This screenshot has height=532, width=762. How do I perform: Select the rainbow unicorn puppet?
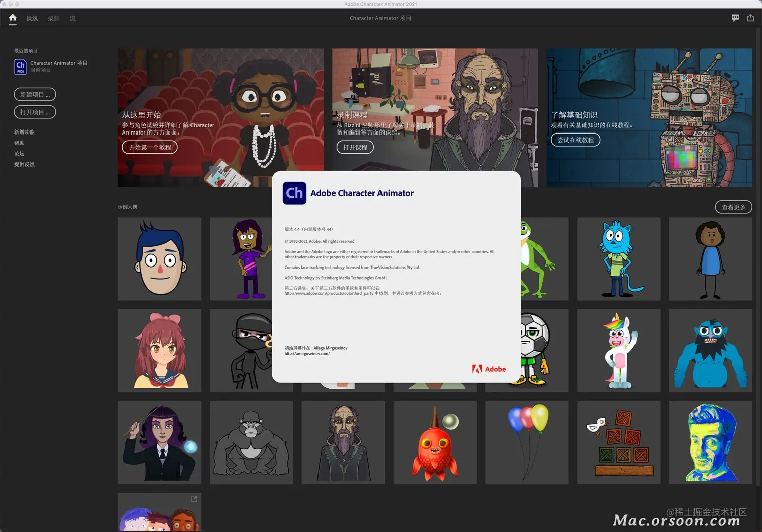[618, 351]
